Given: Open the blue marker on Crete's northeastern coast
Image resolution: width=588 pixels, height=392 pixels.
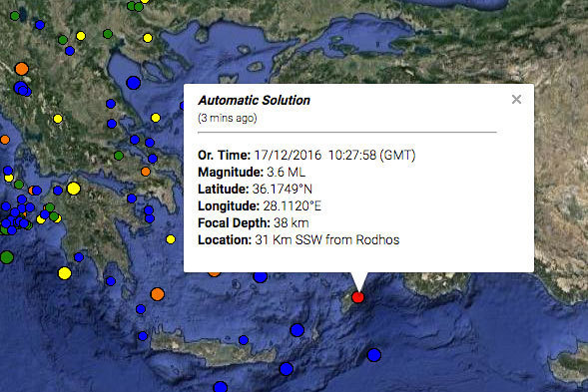Looking at the screenshot, I should point(244,340).
